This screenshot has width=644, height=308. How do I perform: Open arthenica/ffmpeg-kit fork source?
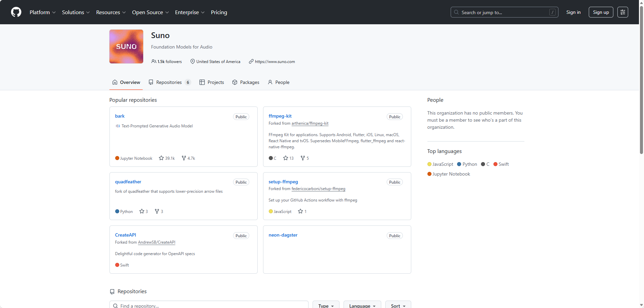pos(310,123)
